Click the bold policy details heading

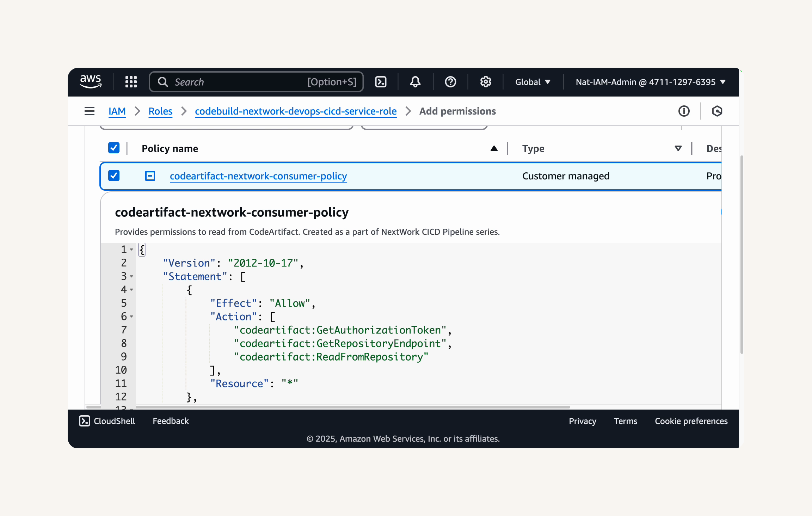click(232, 212)
